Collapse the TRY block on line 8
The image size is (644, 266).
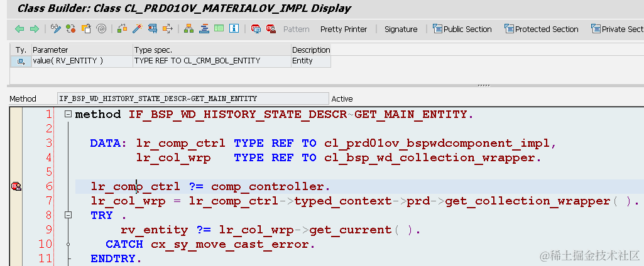68,215
